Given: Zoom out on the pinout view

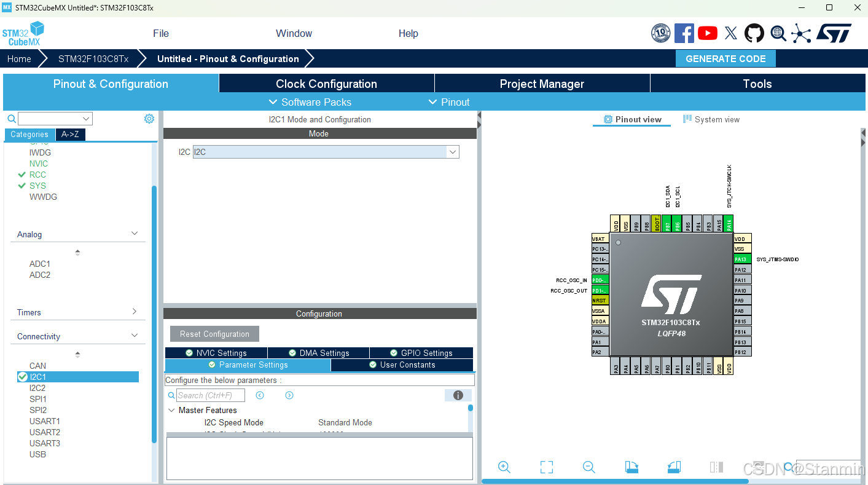Looking at the screenshot, I should tap(589, 467).
